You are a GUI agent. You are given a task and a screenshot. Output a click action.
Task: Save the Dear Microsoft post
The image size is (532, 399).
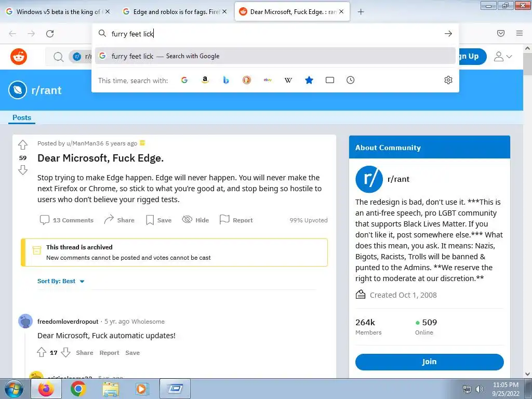[158, 220]
